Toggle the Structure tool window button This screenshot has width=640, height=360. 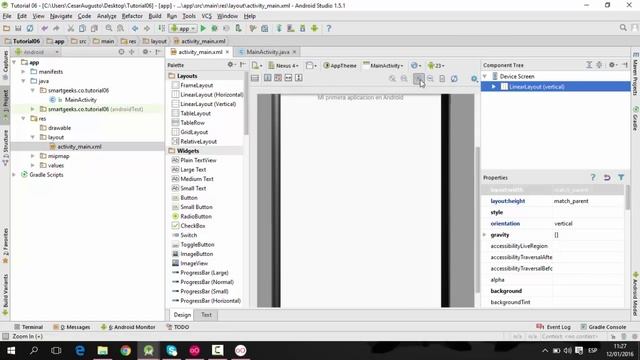(5, 147)
